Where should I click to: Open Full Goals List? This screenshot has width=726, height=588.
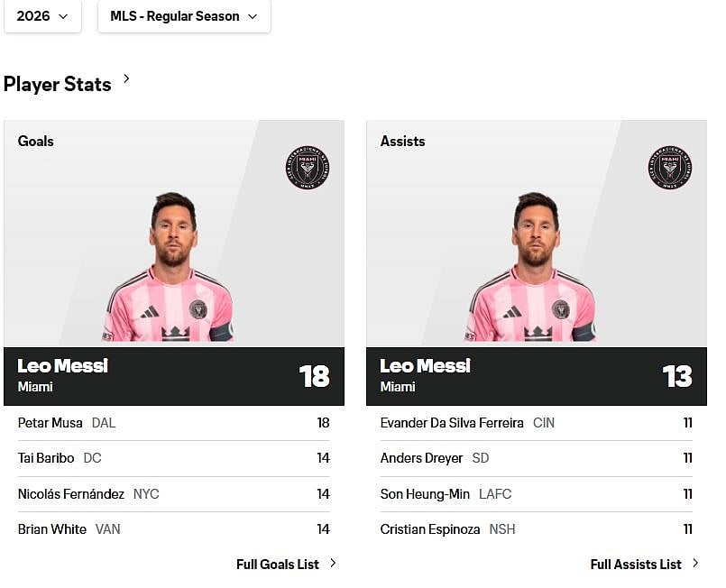(x=278, y=565)
